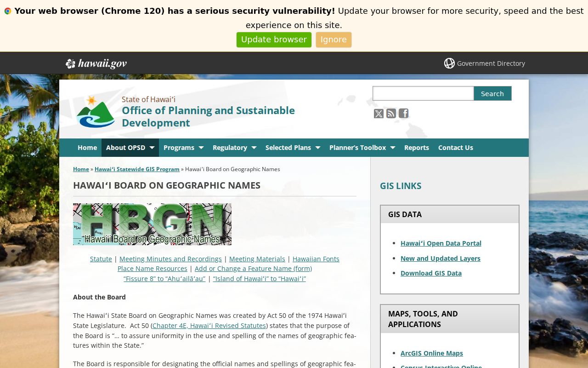Open the X (Twitter) social icon
Viewport: 588px width, 368px height.
click(379, 114)
